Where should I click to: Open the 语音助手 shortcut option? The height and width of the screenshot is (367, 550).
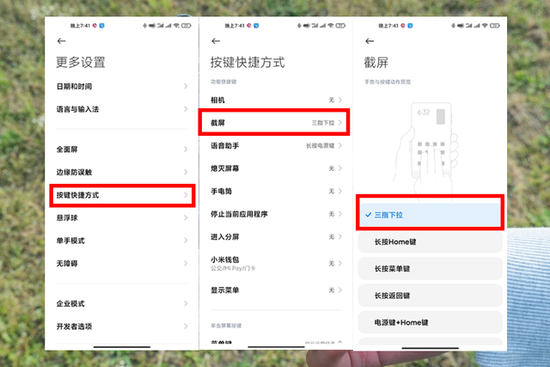pos(276,146)
